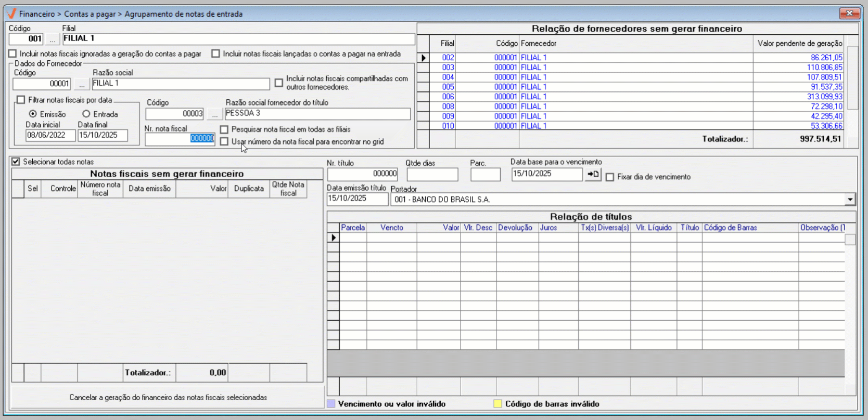Screen dimensions: 868x420
Task: Enable Filtrar notas fiscais por data
Action: click(21, 100)
